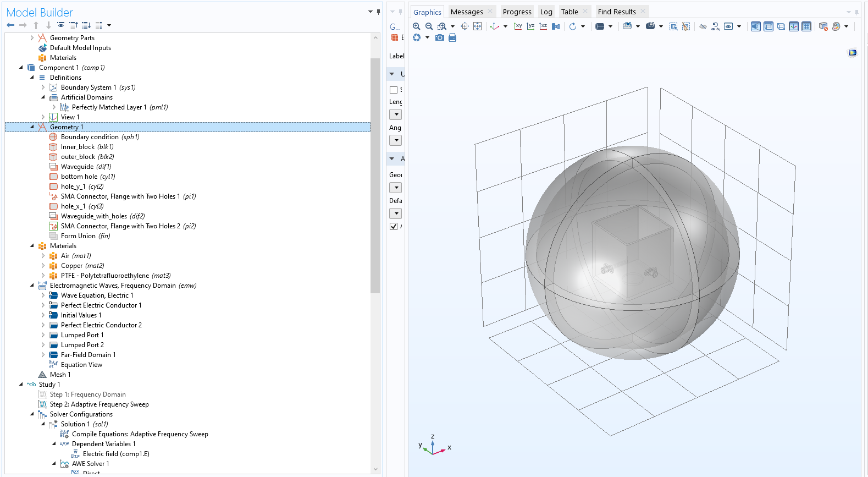Expand the Lumped Port 1 node
The image size is (868, 477).
tap(43, 335)
